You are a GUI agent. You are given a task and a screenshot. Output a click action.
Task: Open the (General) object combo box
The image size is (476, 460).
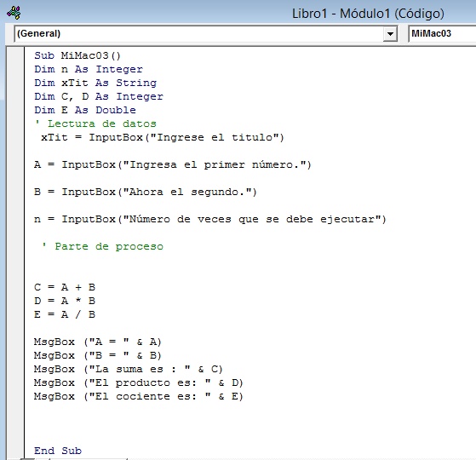tap(206, 33)
